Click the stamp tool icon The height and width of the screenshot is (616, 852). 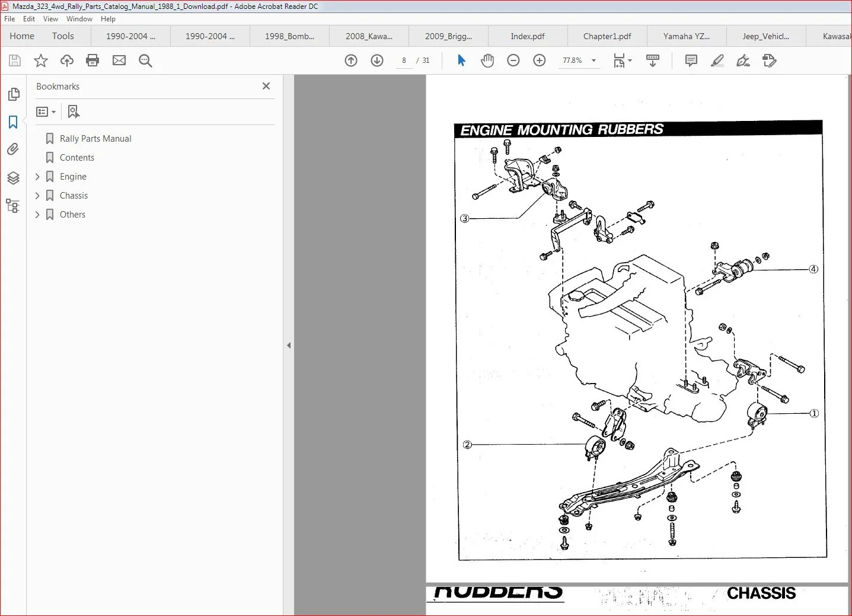tap(770, 60)
